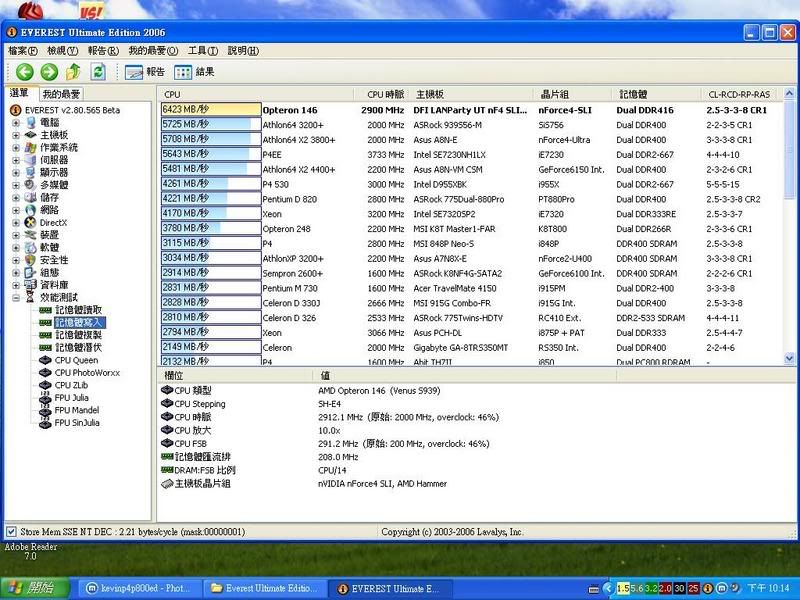
Task: Toggle the Store Mem SSE status checkbox
Action: pyautogui.click(x=11, y=532)
